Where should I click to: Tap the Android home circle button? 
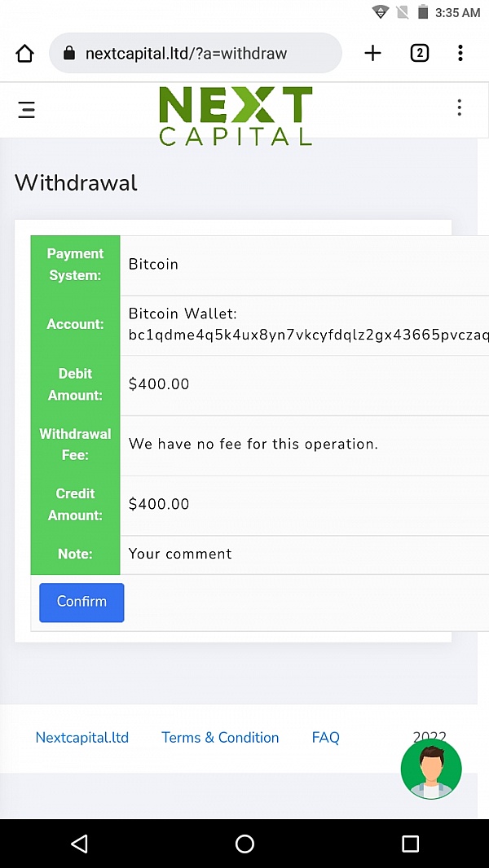coord(244,843)
